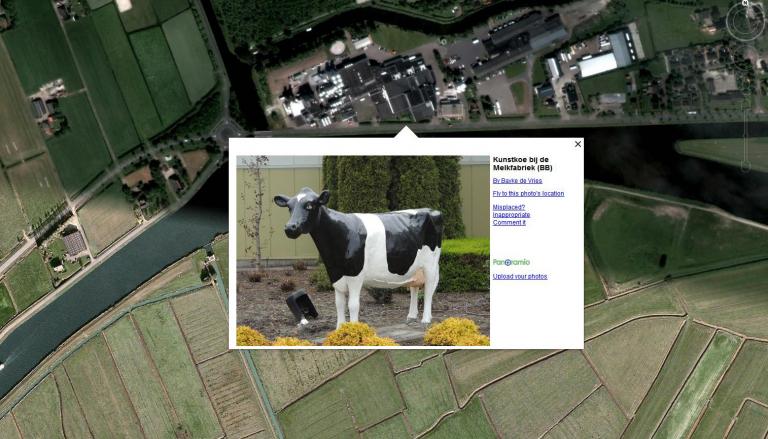The width and height of the screenshot is (768, 439).
Task: Flag the photo as Inappropriate
Action: pos(511,215)
